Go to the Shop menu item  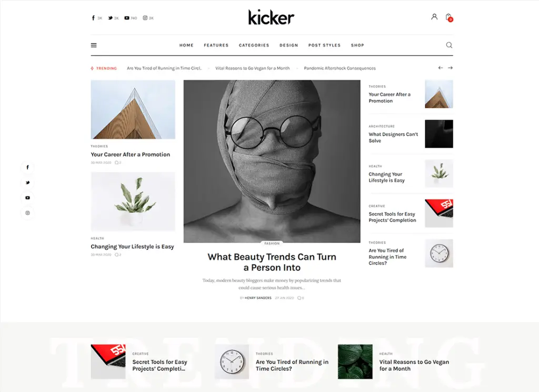tap(357, 45)
